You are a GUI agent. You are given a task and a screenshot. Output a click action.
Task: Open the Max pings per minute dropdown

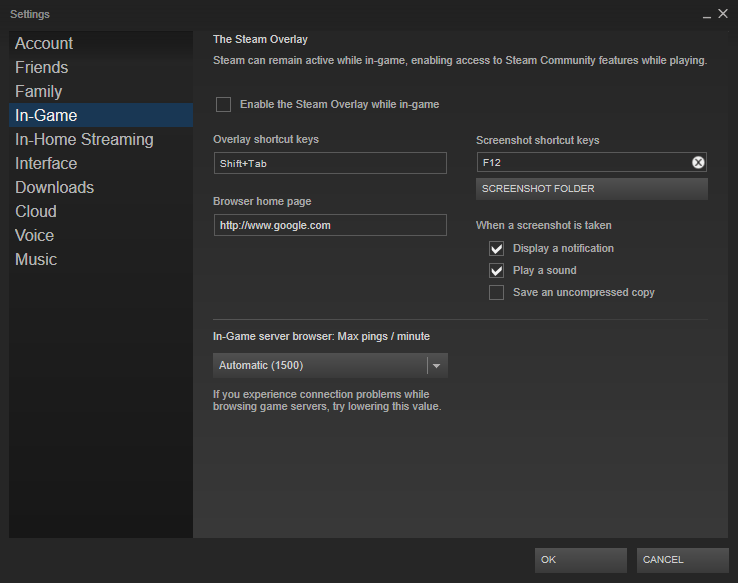(330, 366)
